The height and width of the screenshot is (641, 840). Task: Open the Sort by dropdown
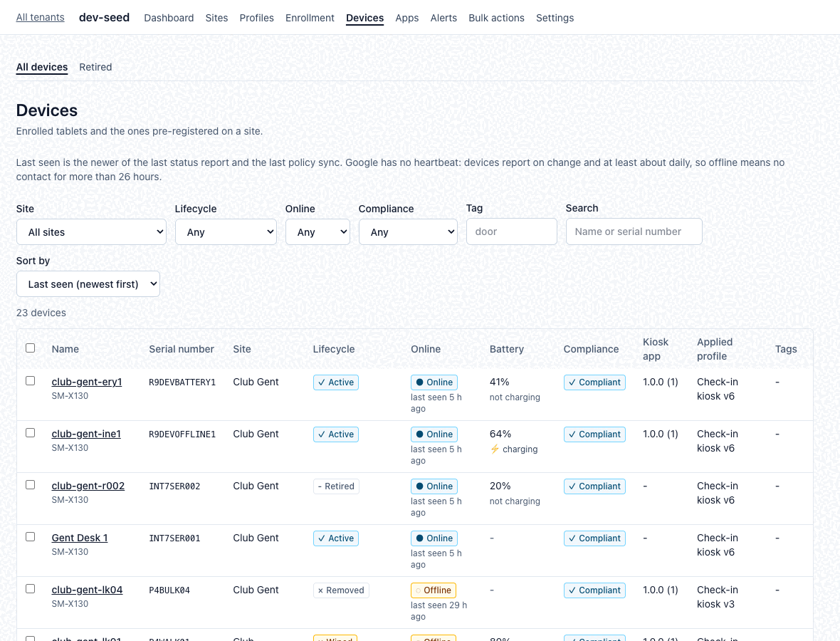tap(88, 284)
